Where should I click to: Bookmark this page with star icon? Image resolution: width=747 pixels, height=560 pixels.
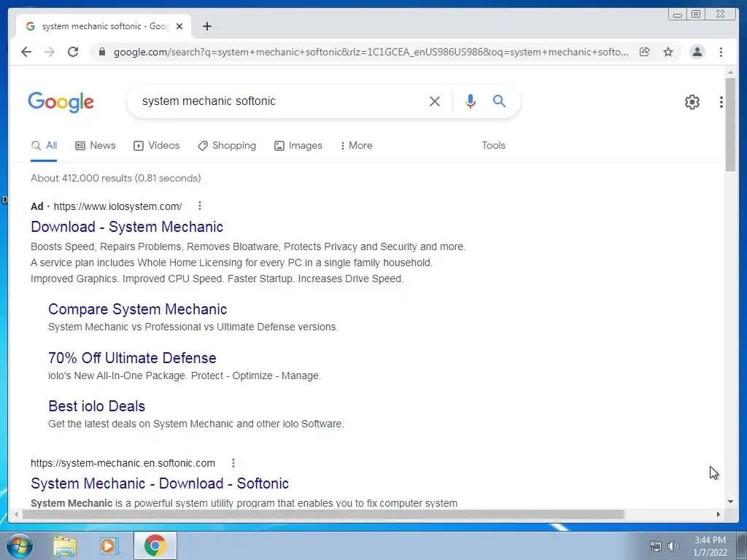[668, 52]
